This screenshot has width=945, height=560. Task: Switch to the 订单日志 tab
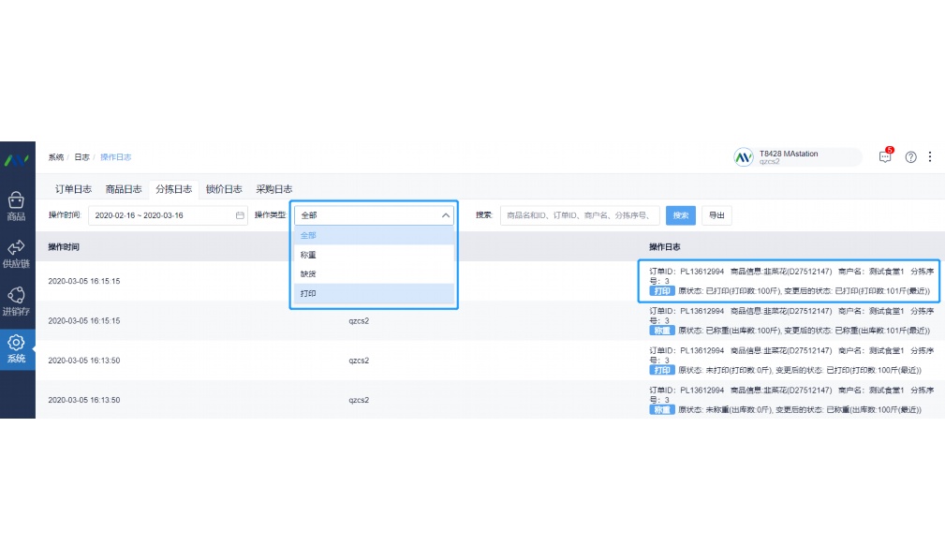73,188
